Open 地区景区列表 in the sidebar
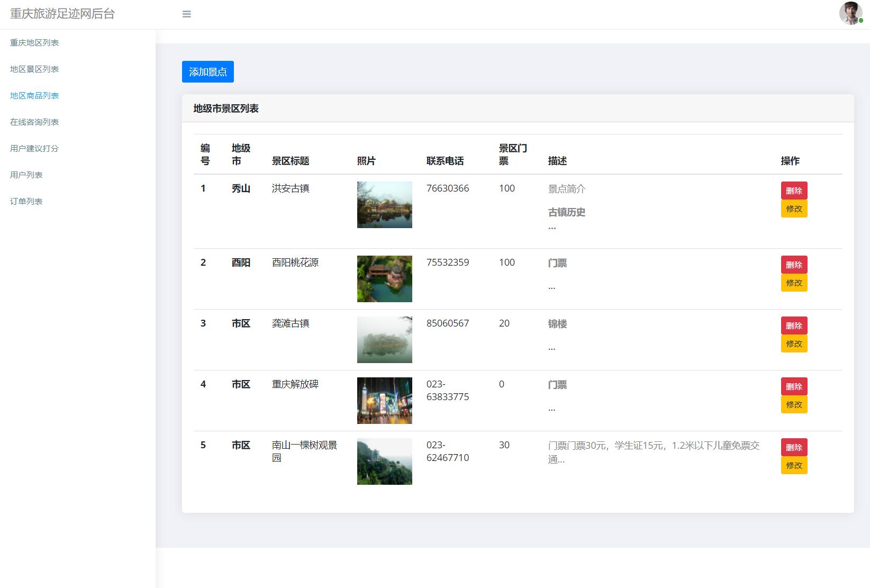The width and height of the screenshot is (870, 588). tap(34, 69)
